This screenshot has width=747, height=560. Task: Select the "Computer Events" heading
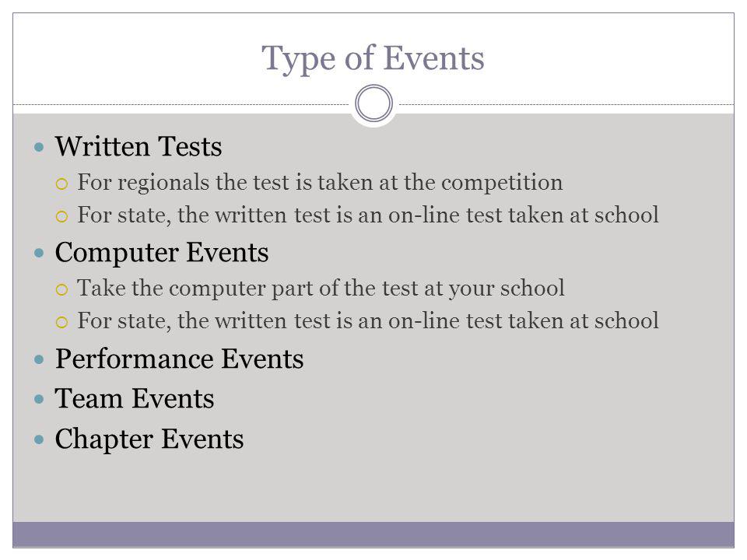point(162,253)
